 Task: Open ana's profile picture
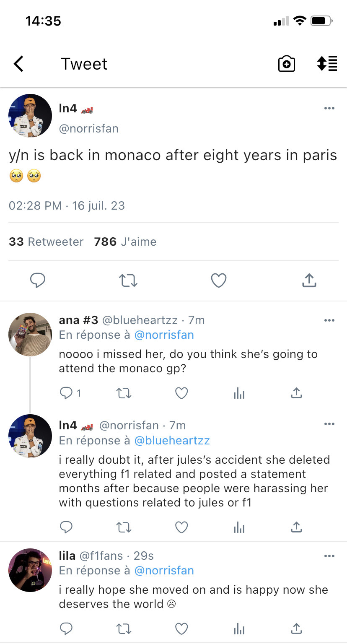(30, 334)
